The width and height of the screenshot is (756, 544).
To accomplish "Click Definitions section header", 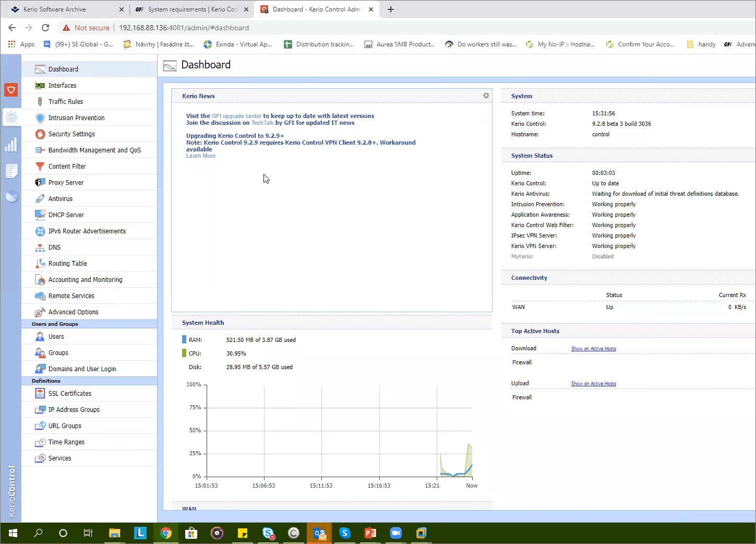I will (89, 381).
